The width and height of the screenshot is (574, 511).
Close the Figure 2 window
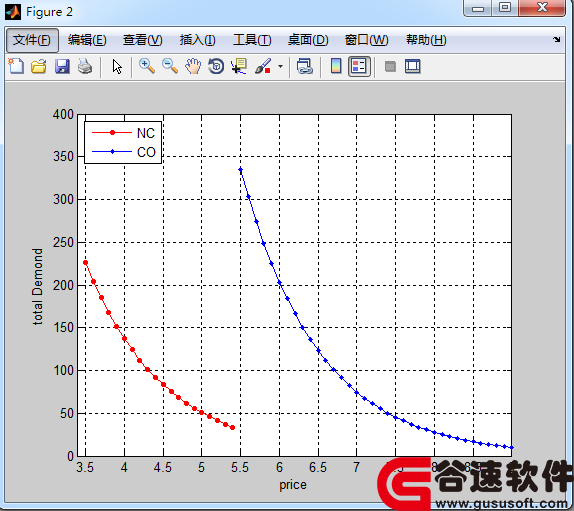click(542, 8)
